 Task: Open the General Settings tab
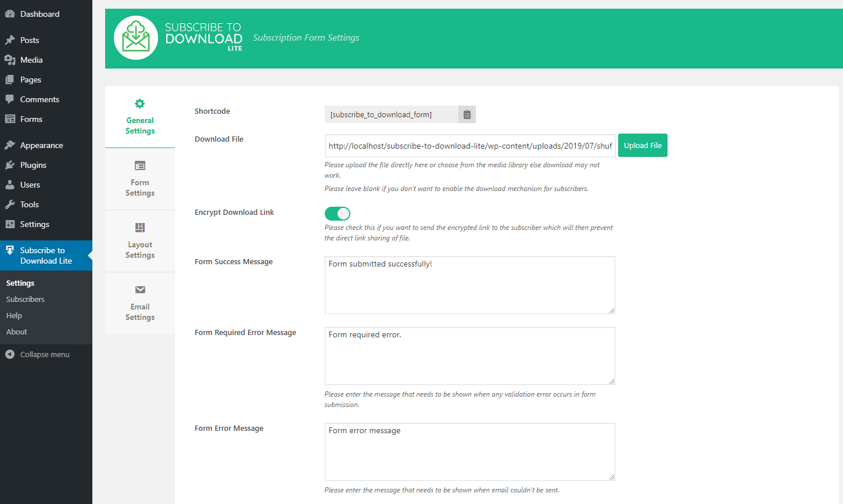point(140,117)
